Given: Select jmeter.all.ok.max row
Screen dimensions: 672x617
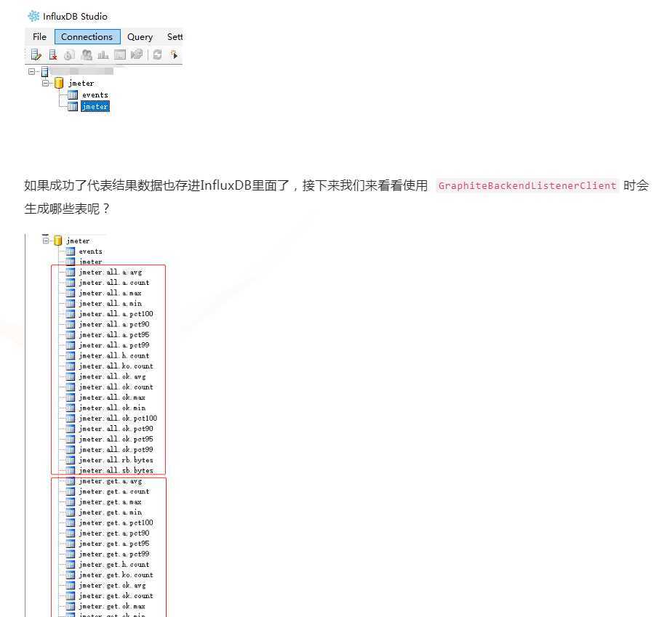Looking at the screenshot, I should click(112, 398).
